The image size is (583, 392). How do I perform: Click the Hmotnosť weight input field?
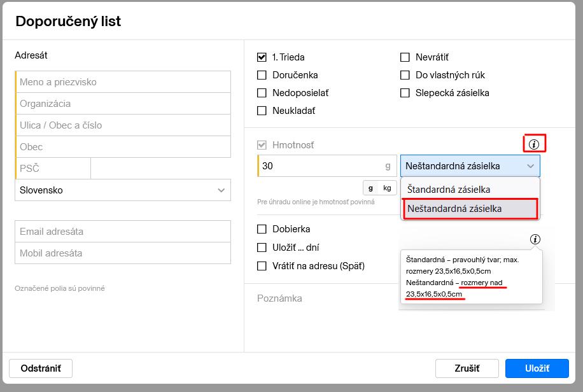pyautogui.click(x=321, y=166)
